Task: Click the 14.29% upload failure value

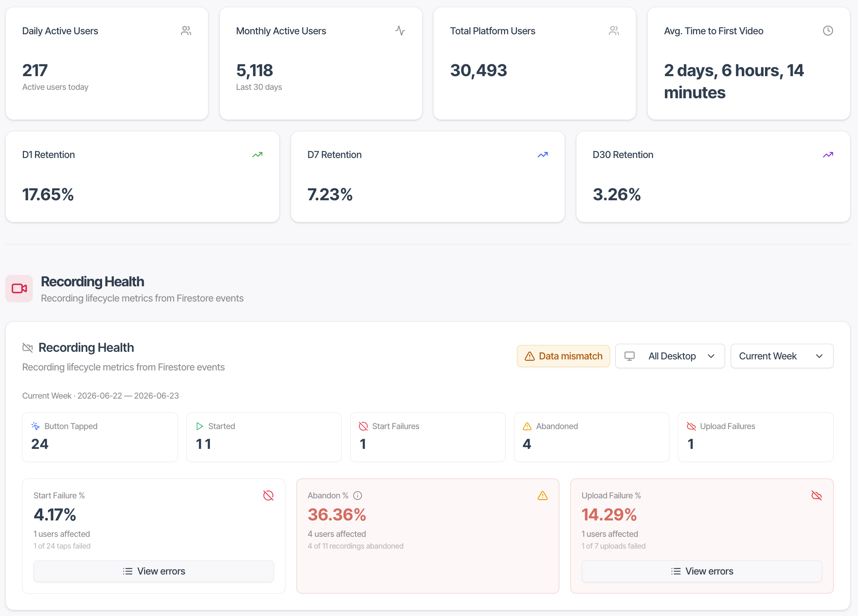Action: click(x=609, y=515)
